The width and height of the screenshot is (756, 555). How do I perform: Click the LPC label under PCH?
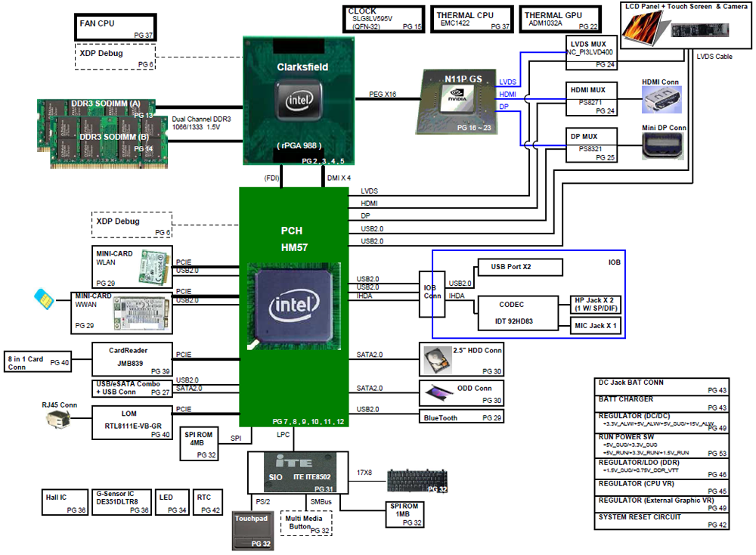(x=283, y=435)
